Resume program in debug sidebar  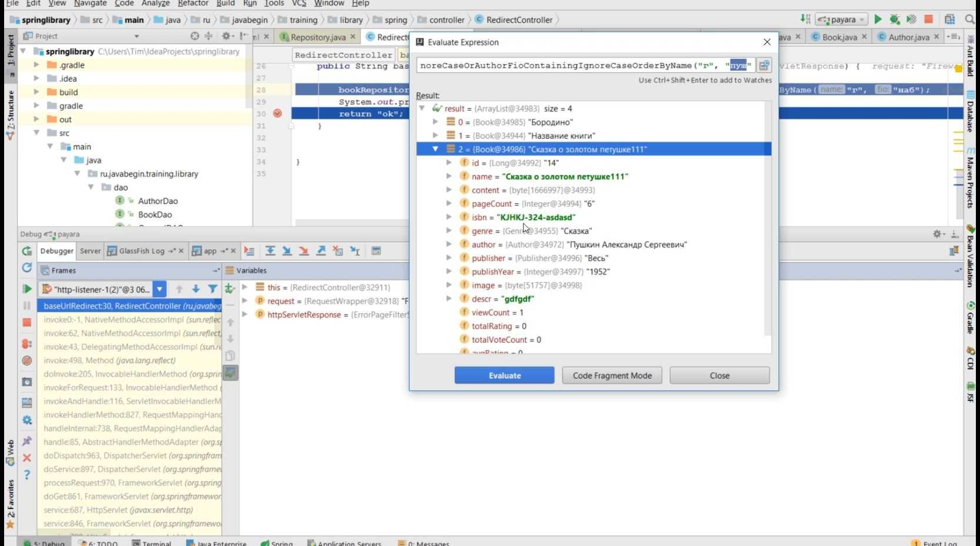[27, 289]
